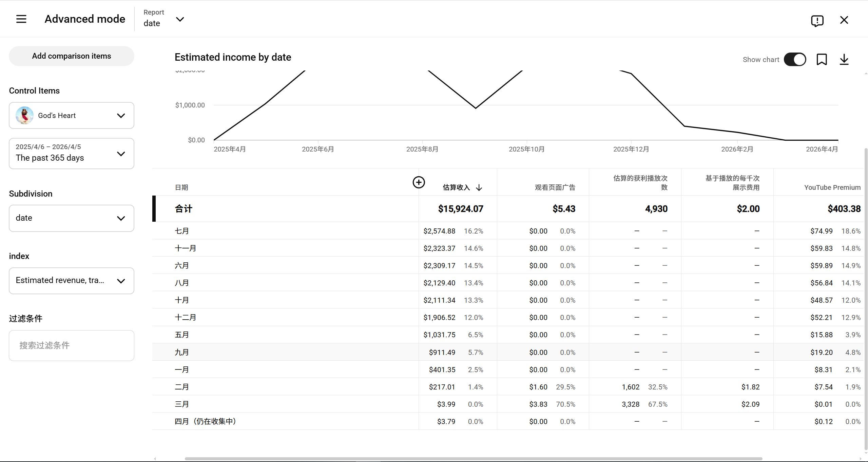The width and height of the screenshot is (868, 462).
Task: Open the hamburger navigation menu
Action: point(21,19)
